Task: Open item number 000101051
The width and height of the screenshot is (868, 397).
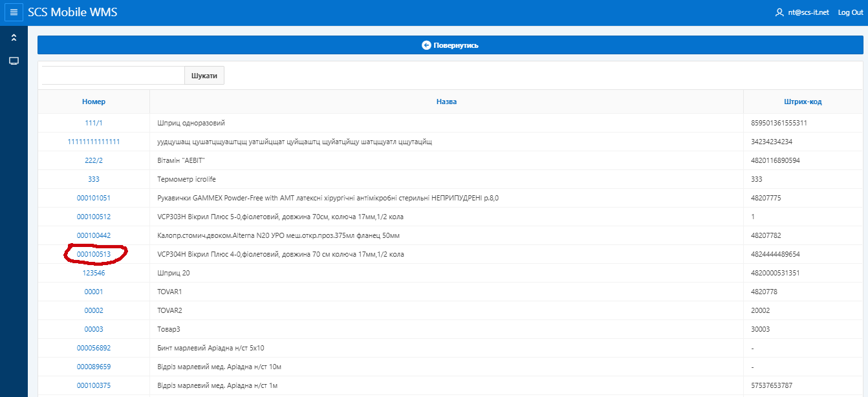Action: 94,198
